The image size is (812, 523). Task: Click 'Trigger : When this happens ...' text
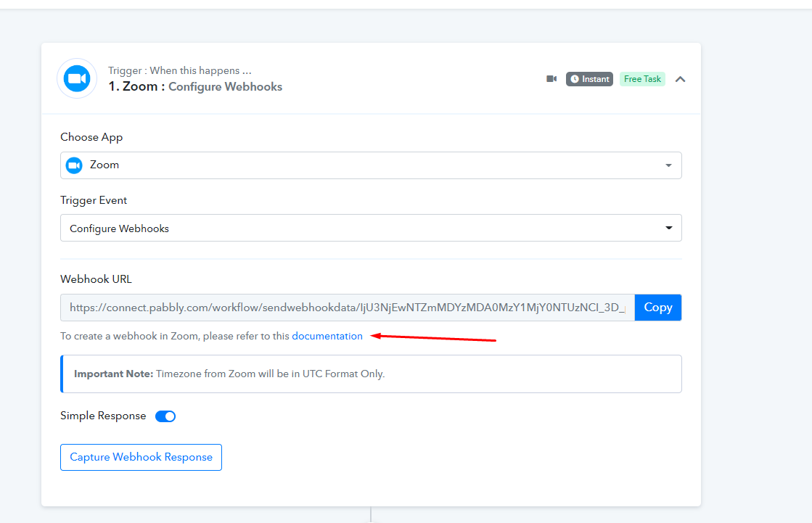(180, 70)
